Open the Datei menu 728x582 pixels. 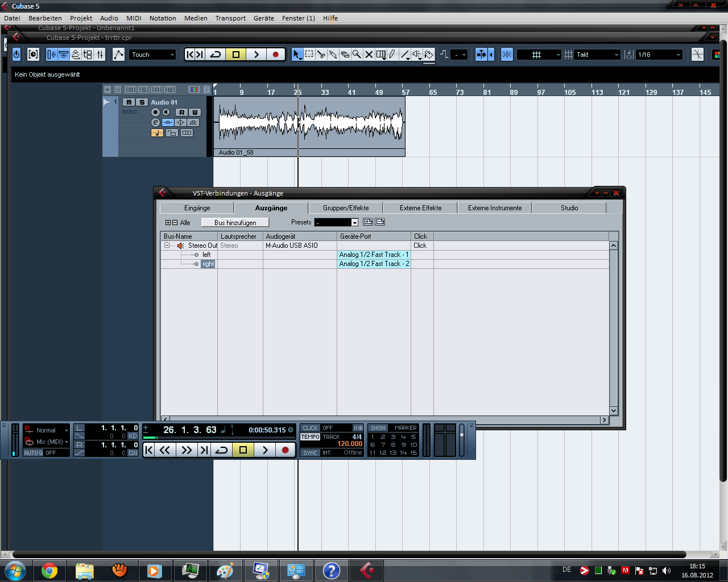click(12, 18)
